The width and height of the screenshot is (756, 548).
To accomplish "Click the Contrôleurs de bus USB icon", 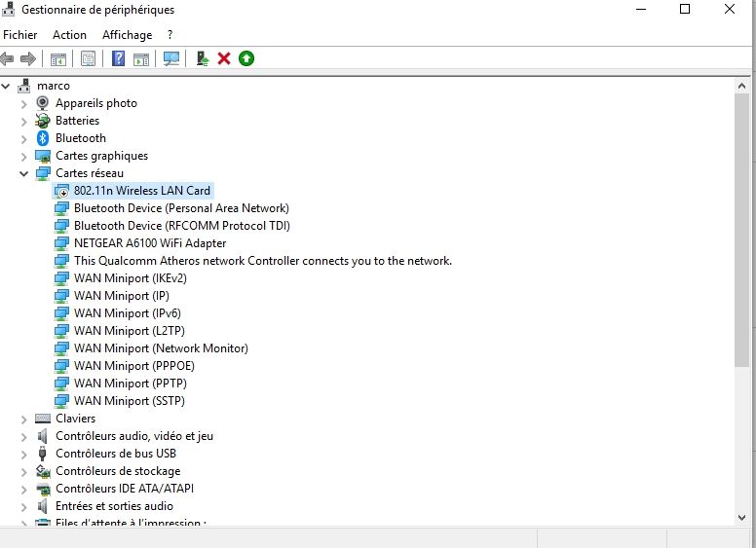I will [x=43, y=454].
